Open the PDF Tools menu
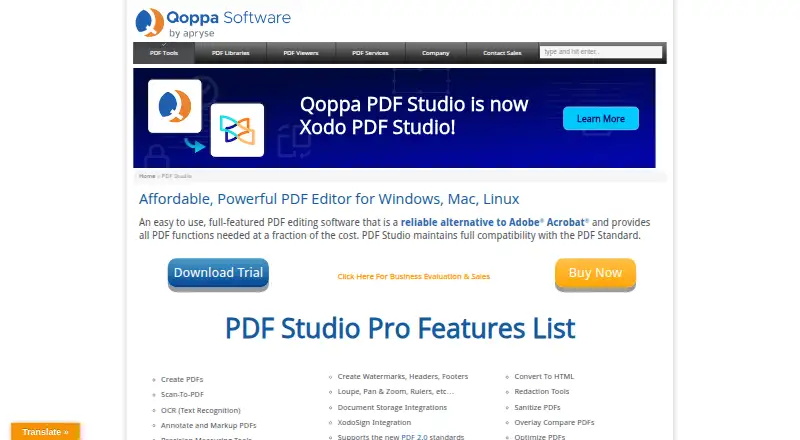 164,53
